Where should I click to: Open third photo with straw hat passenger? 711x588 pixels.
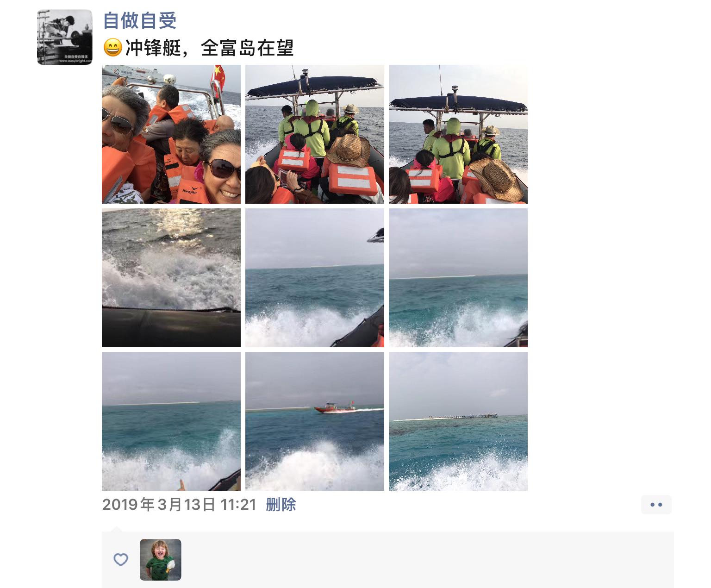point(458,134)
